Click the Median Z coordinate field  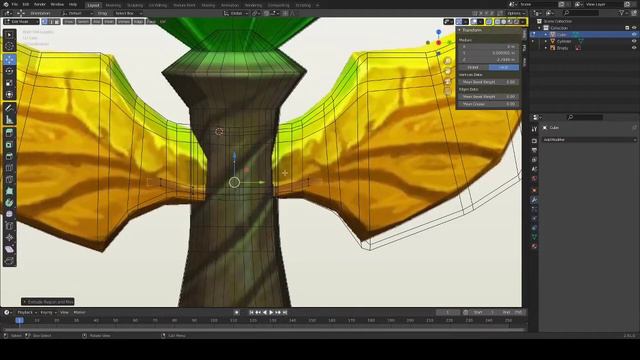489,60
